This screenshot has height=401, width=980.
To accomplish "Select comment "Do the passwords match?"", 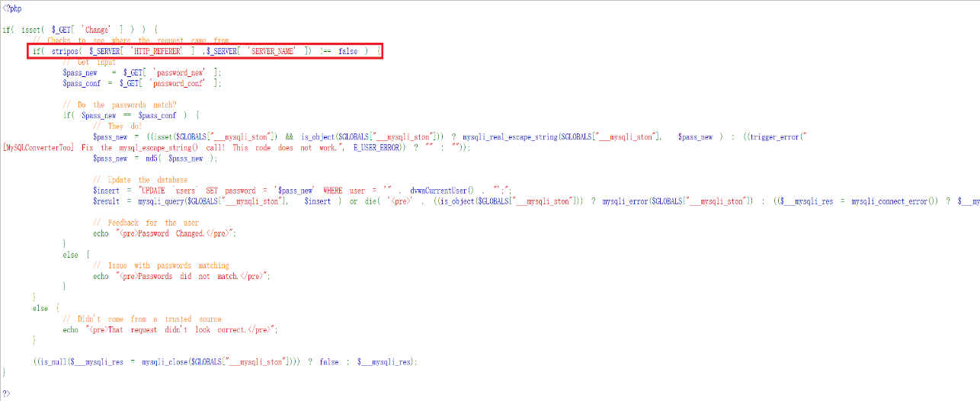I will pos(120,104).
